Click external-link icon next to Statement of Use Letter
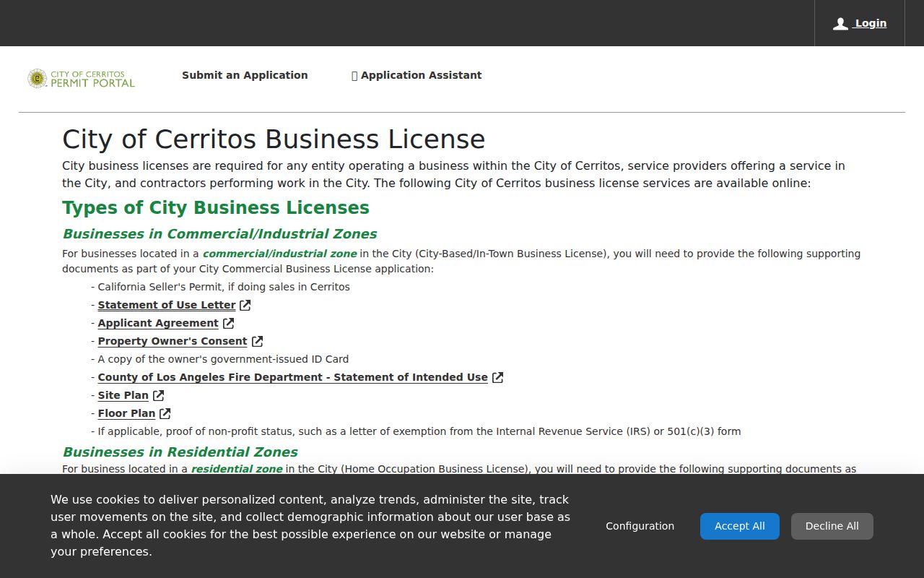Screen dimensions: 924x578 (245, 305)
